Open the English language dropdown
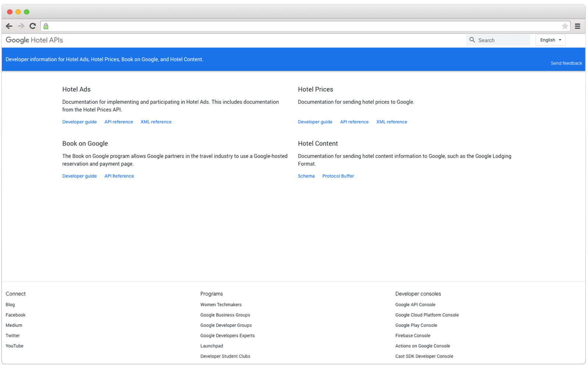Viewport: 588px width, 368px height. tap(550, 40)
